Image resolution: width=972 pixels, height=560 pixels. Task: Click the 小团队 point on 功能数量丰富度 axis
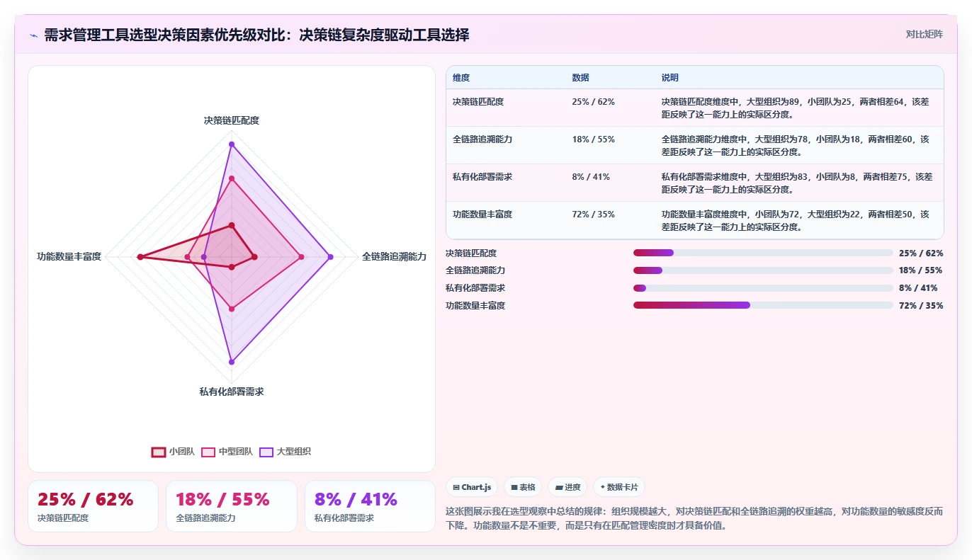click(x=140, y=257)
